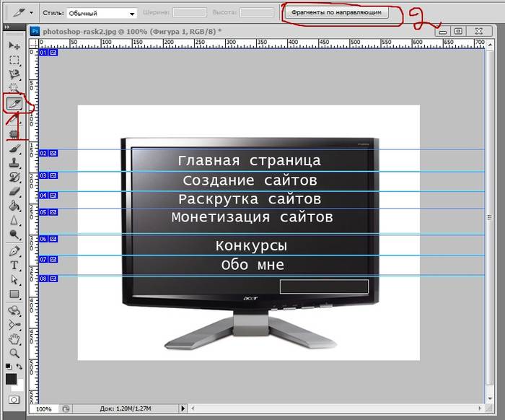This screenshot has height=420, width=505.
Task: Click the 100% zoom level field
Action: (x=43, y=409)
